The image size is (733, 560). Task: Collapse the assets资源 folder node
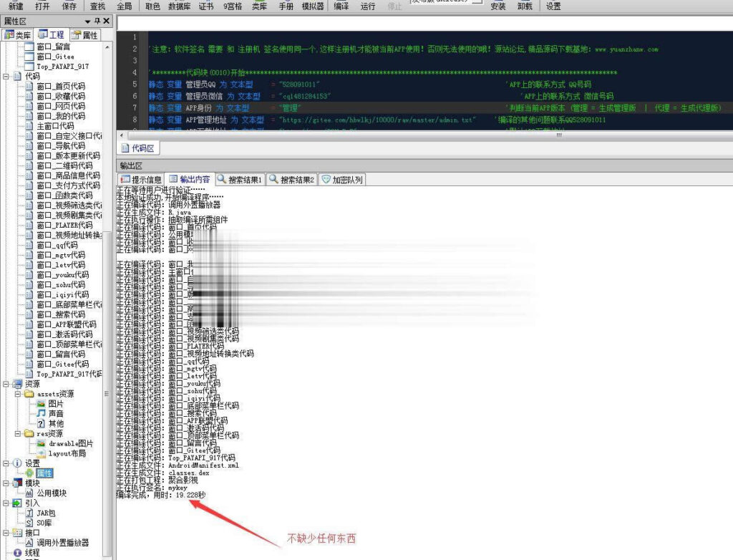coord(19,394)
